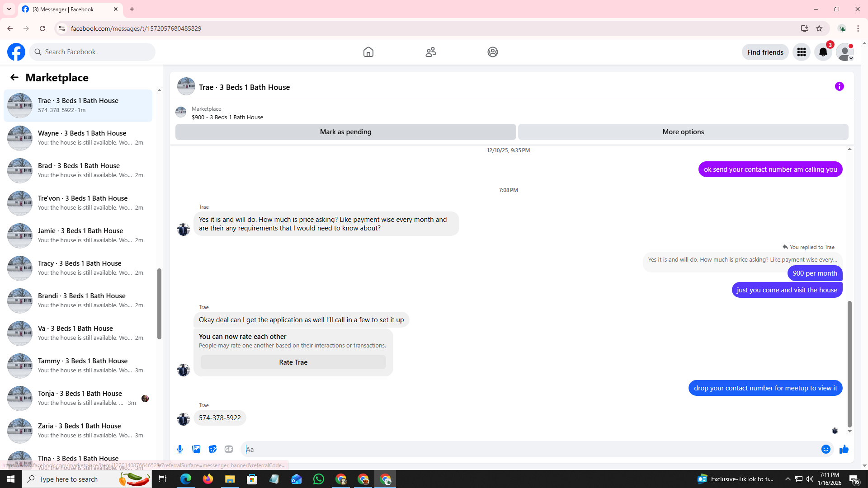Viewport: 868px width, 488px height.
Task: Go to Facebook Home tab
Action: pyautogui.click(x=368, y=52)
